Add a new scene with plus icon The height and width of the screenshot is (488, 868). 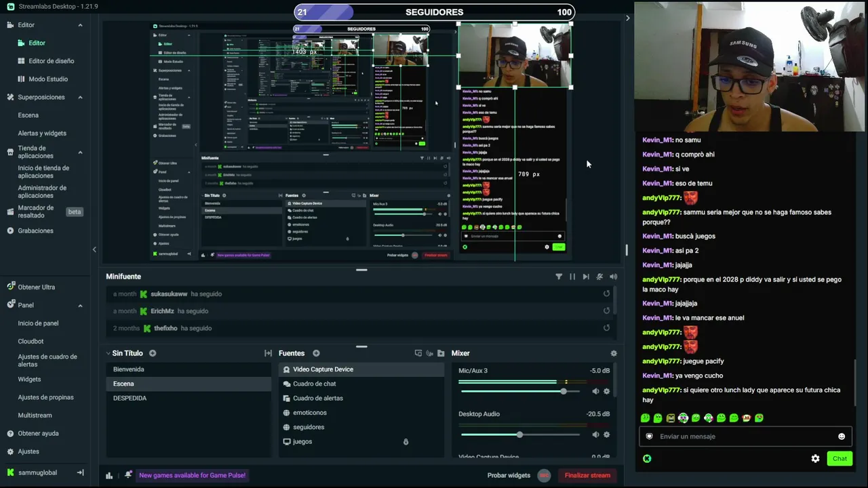[153, 353]
